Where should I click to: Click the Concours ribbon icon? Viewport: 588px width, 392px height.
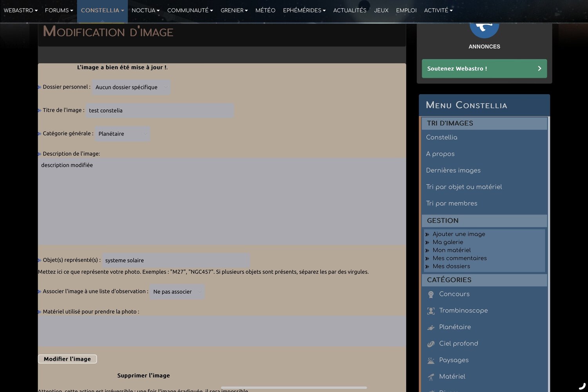[431, 294]
